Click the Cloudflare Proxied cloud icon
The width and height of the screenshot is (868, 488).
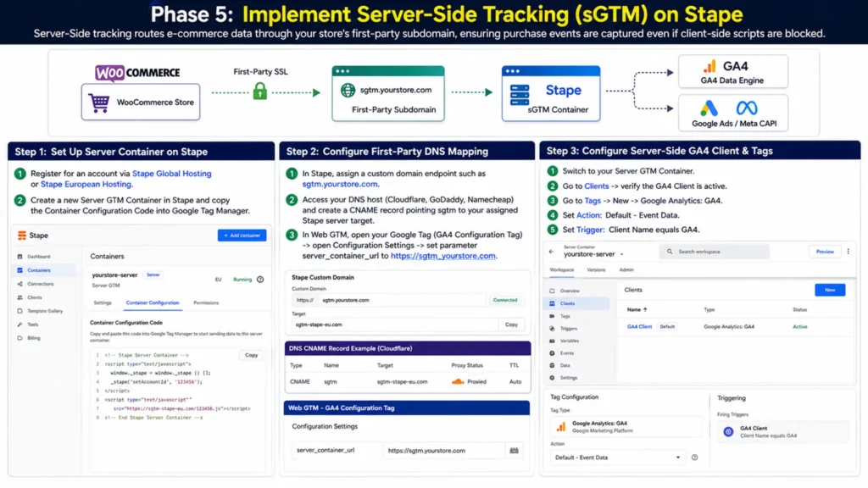458,382
